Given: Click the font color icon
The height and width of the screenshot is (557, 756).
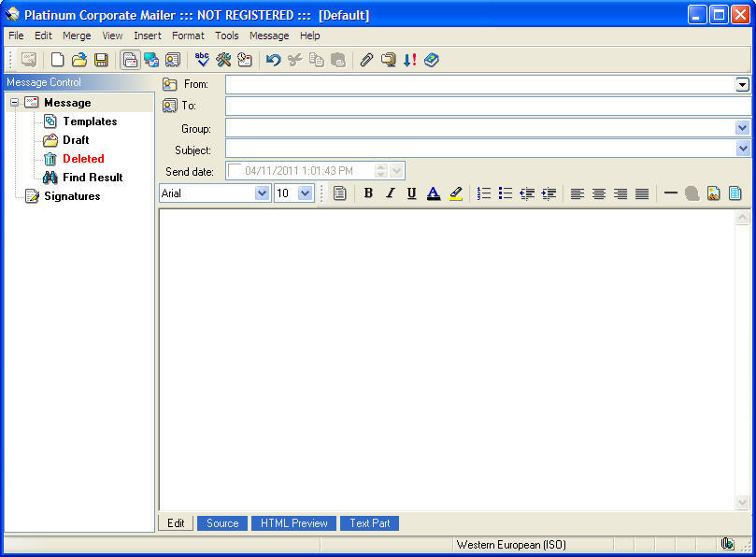Looking at the screenshot, I should pos(434,193).
